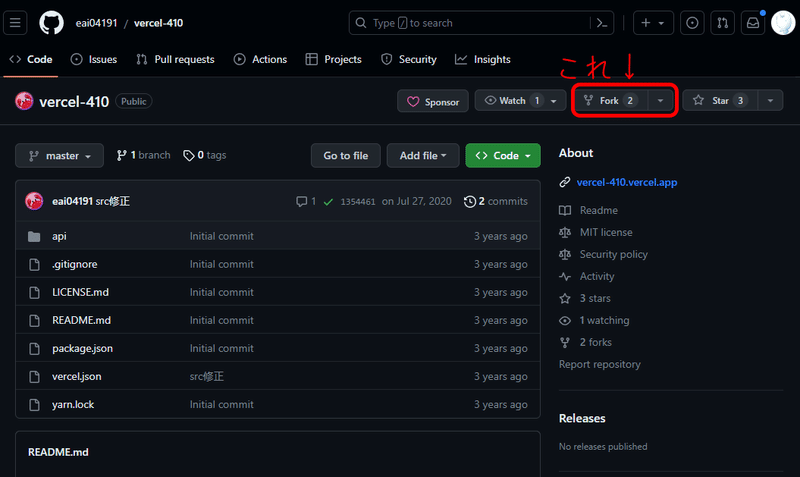
Task: Switch to the Insights tab
Action: (483, 59)
